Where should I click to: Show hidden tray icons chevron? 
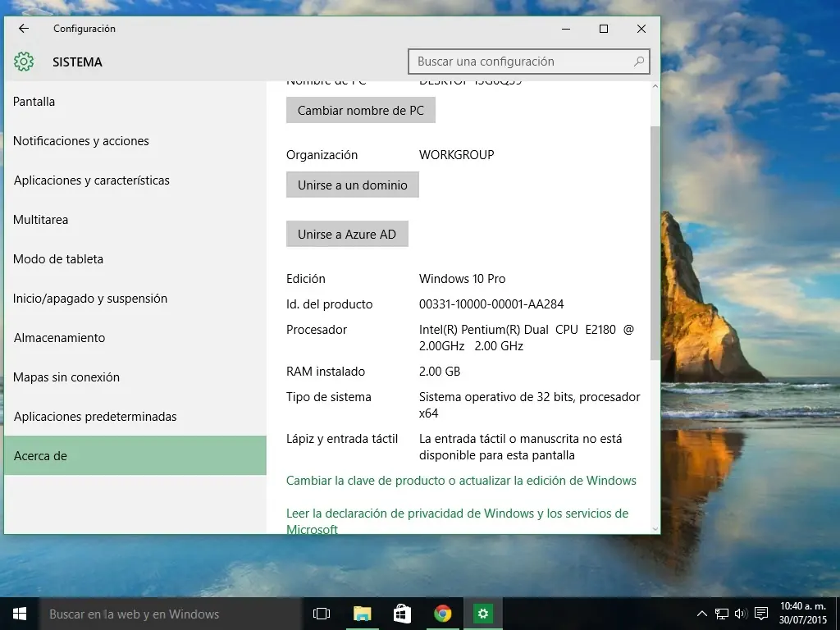pyautogui.click(x=702, y=614)
